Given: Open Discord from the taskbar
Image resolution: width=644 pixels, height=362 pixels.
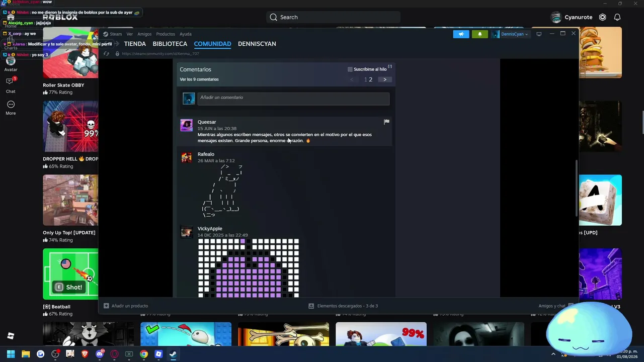Looking at the screenshot, I should [x=100, y=354].
